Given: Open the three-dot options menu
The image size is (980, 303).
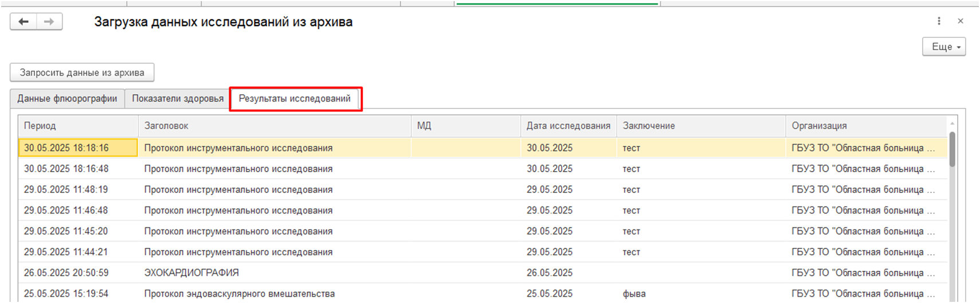Looking at the screenshot, I should [939, 21].
